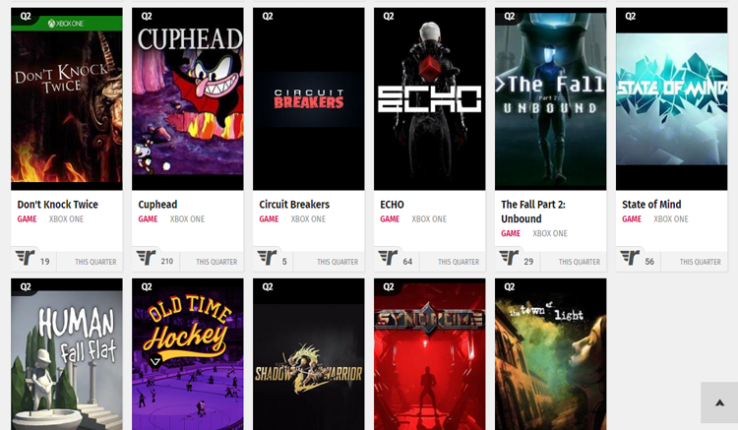Open the Cuphead cover image

188,99
